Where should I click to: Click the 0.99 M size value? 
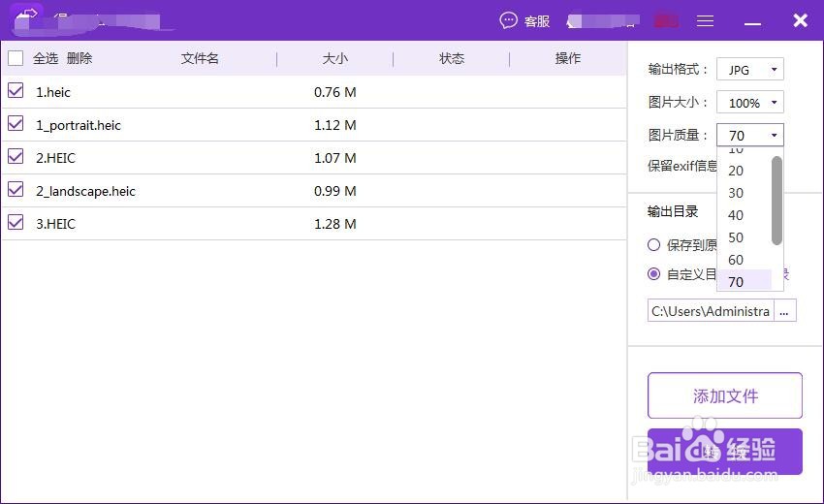(334, 191)
